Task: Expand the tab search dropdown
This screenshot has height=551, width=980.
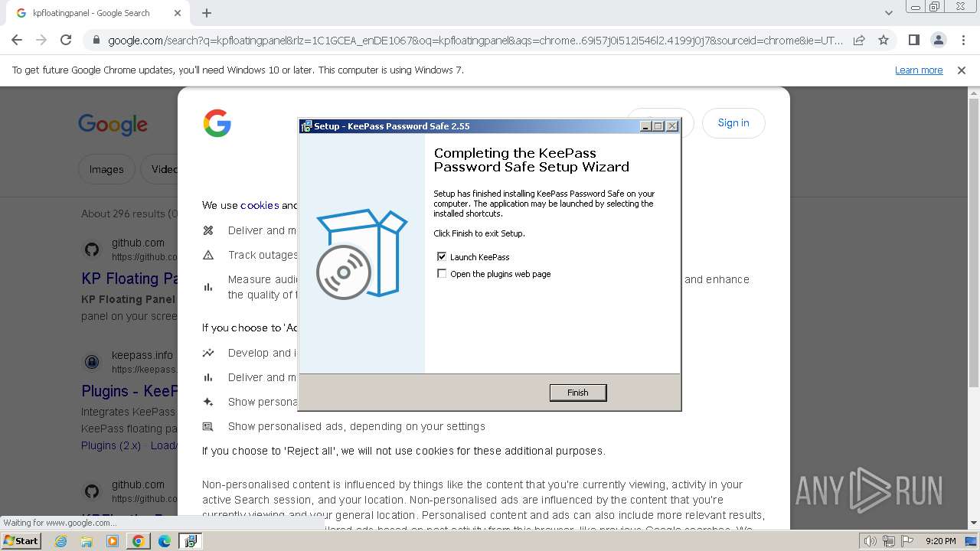Action: pos(889,13)
